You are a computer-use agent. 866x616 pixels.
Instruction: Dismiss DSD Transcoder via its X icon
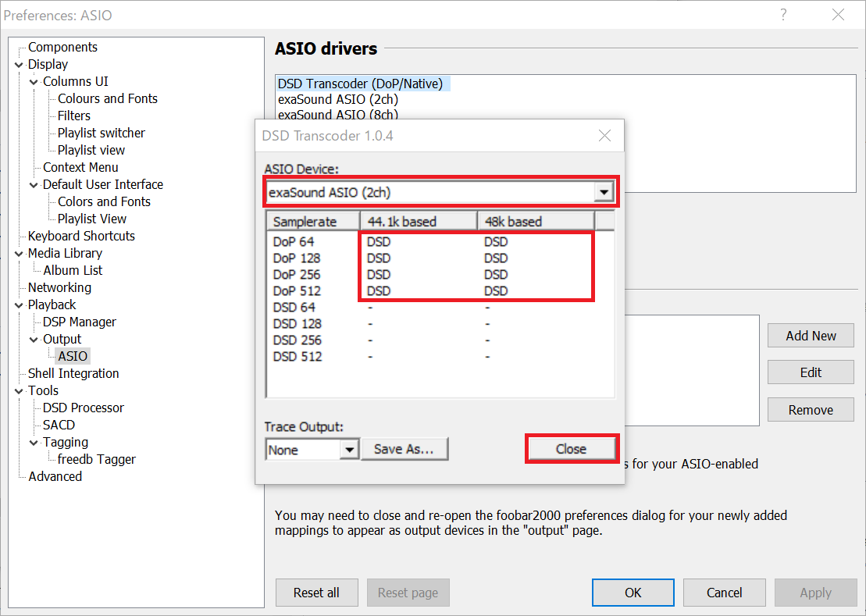point(604,136)
